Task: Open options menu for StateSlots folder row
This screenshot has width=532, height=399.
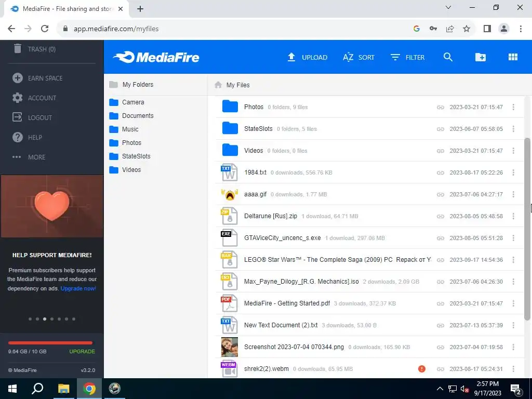Action: click(513, 129)
